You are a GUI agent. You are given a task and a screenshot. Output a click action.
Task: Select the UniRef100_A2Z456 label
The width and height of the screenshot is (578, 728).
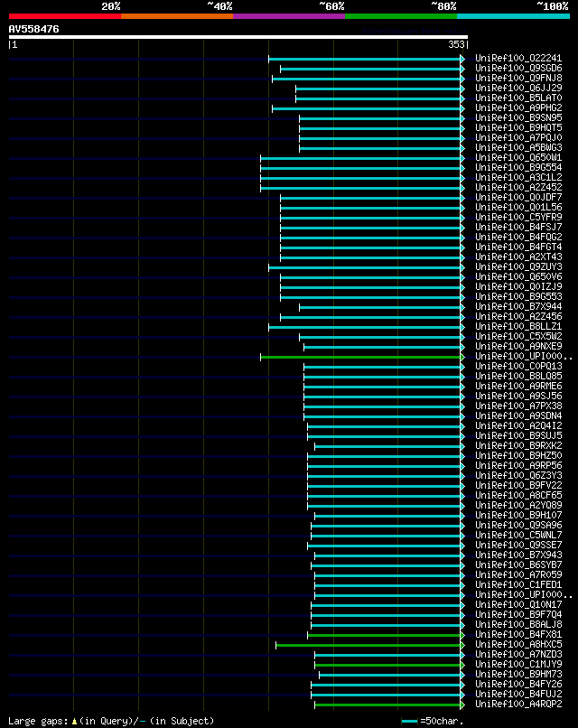(x=518, y=317)
